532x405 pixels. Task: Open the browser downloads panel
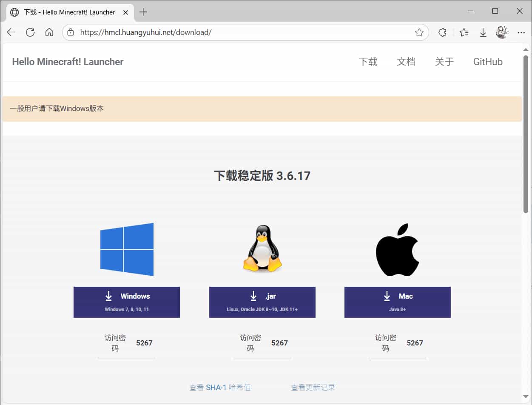(x=483, y=32)
